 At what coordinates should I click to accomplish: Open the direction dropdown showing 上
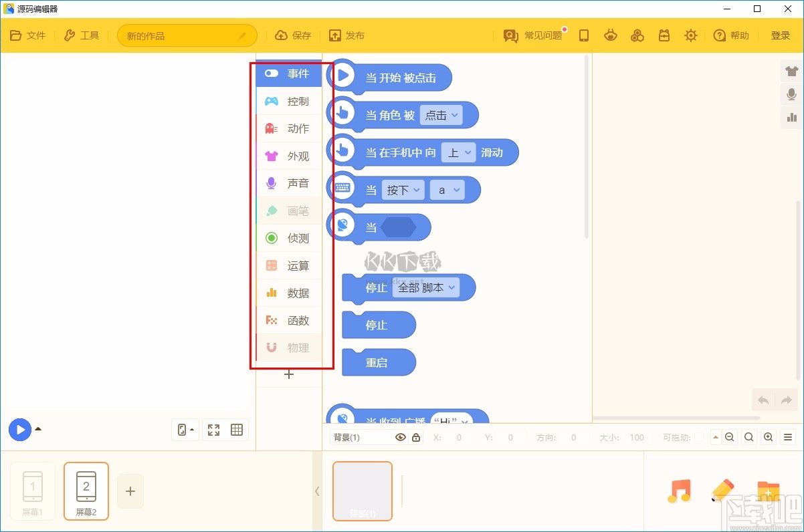pyautogui.click(x=459, y=152)
